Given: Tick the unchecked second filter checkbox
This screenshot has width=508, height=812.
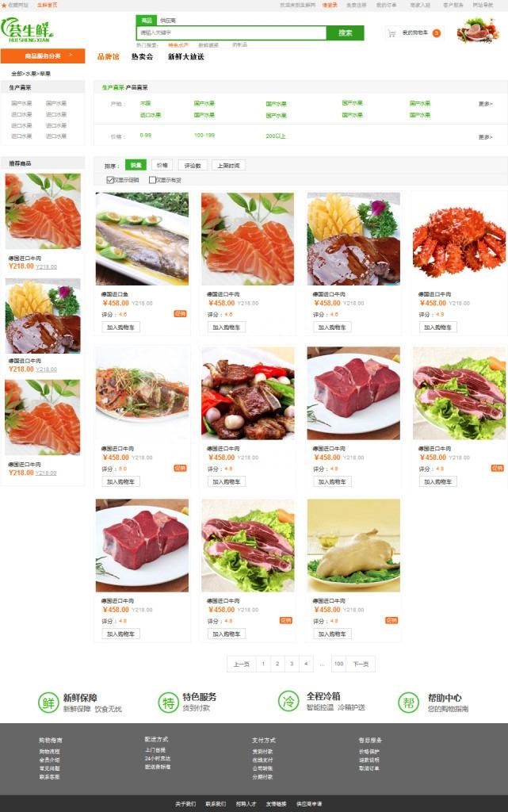Looking at the screenshot, I should [x=152, y=180].
